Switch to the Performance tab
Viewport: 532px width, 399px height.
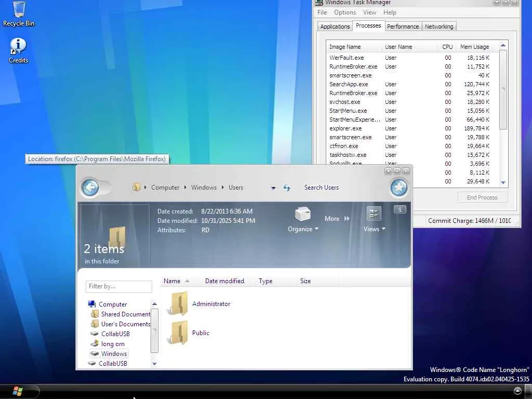tap(403, 26)
